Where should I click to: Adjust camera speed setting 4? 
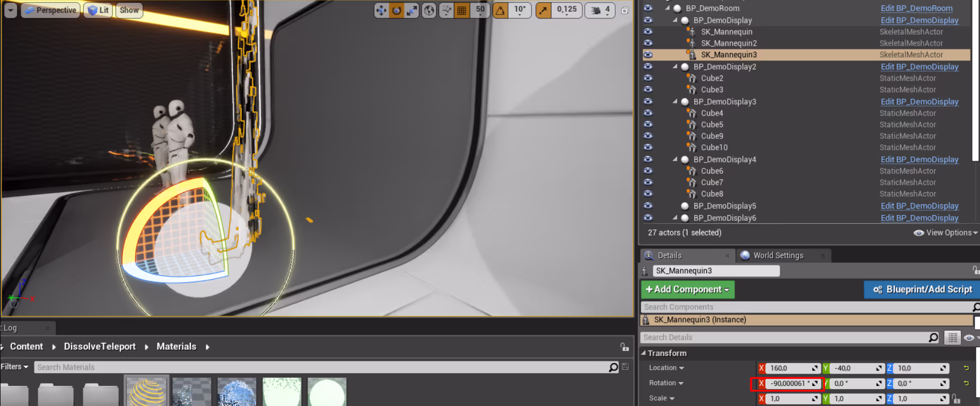click(x=601, y=10)
